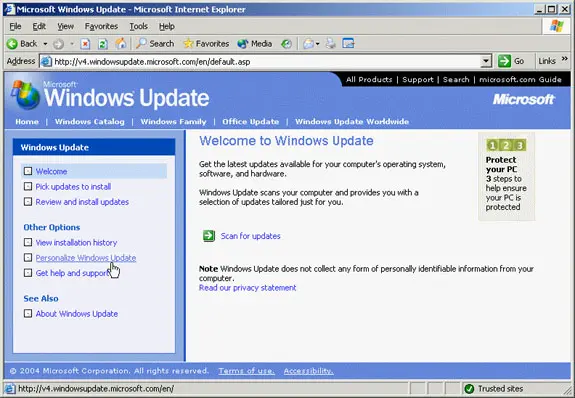
Task: Open Windows Update Worldwide link
Action: pyautogui.click(x=352, y=122)
